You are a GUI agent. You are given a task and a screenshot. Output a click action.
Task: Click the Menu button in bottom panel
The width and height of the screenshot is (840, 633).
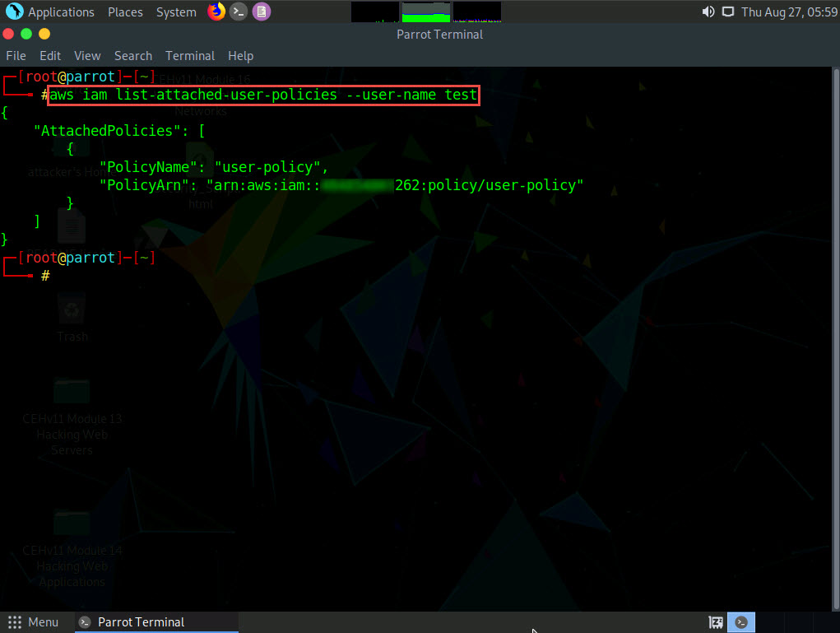[x=34, y=622]
